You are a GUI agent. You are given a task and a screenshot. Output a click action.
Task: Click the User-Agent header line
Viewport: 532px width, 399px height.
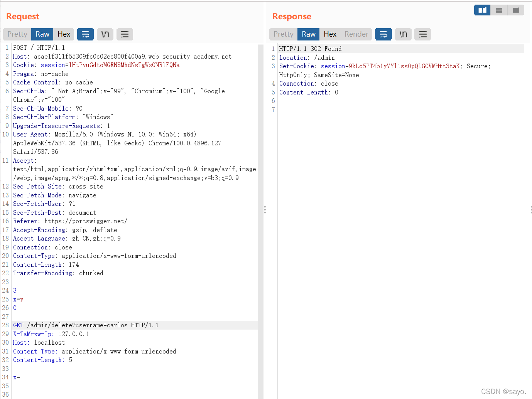(x=105, y=135)
